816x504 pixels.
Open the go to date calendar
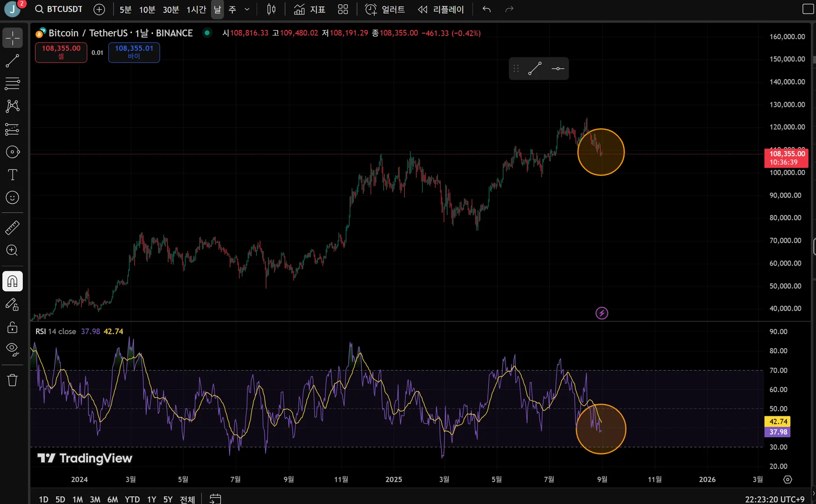[x=215, y=499]
